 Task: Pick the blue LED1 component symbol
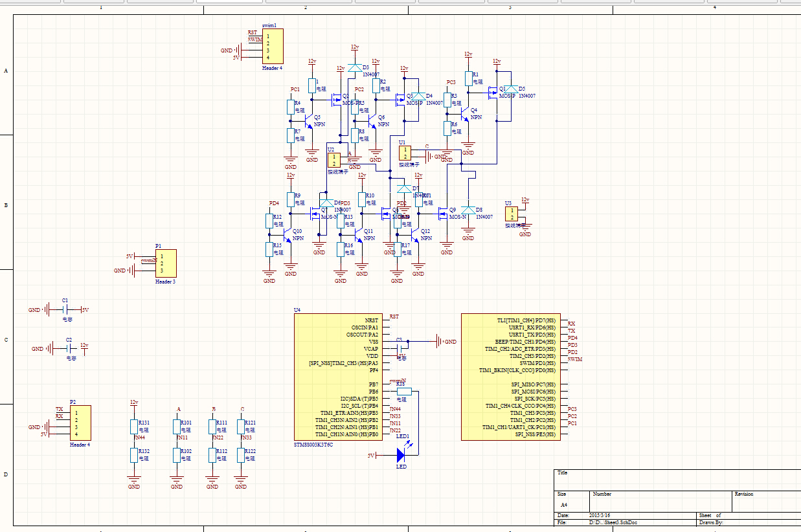(x=401, y=455)
